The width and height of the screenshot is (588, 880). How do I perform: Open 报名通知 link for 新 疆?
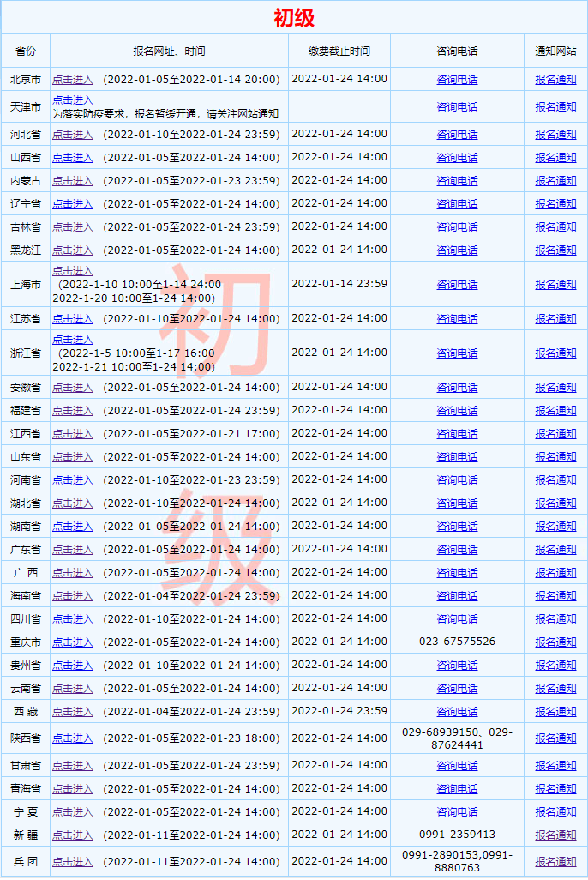pos(555,835)
